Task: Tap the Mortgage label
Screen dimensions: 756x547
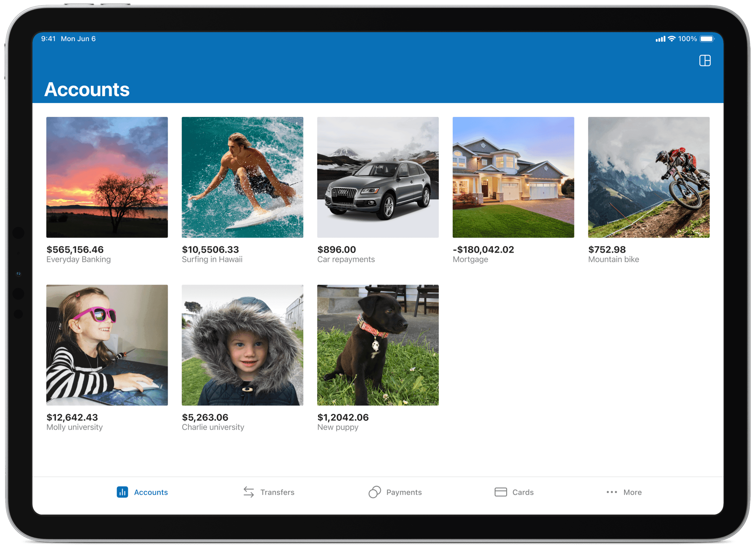Action: tap(470, 259)
